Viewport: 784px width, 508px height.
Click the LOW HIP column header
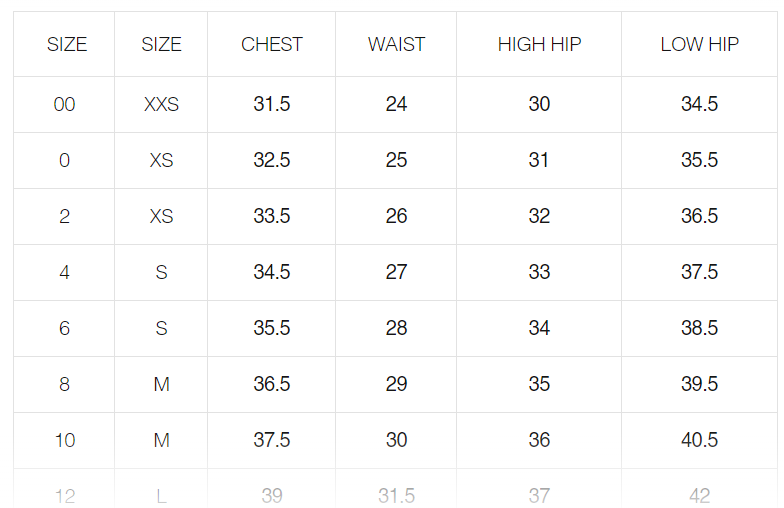[x=699, y=45]
